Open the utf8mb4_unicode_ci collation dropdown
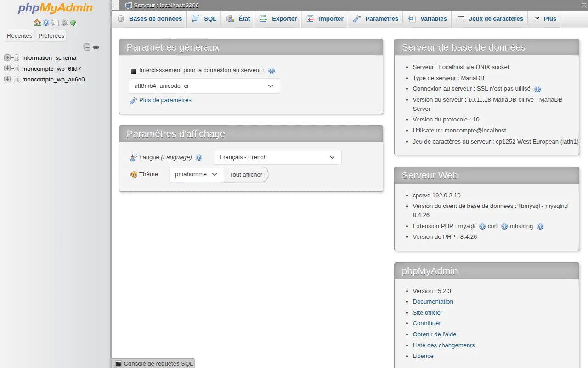Viewport: 588px width, 368px height. tap(204, 86)
